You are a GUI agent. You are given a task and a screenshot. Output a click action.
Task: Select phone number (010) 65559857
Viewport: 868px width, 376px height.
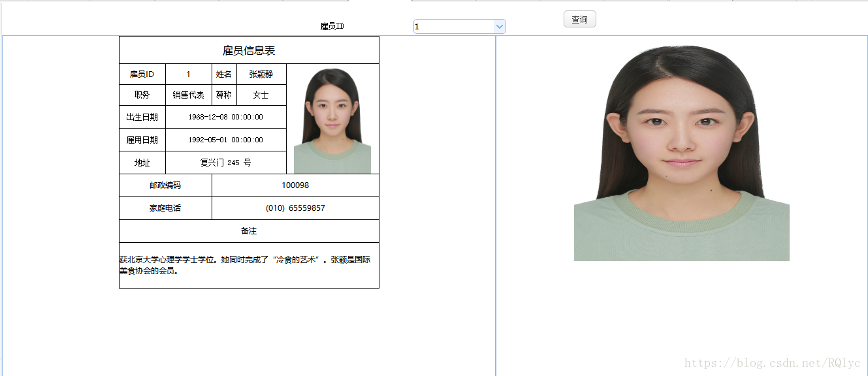point(295,208)
